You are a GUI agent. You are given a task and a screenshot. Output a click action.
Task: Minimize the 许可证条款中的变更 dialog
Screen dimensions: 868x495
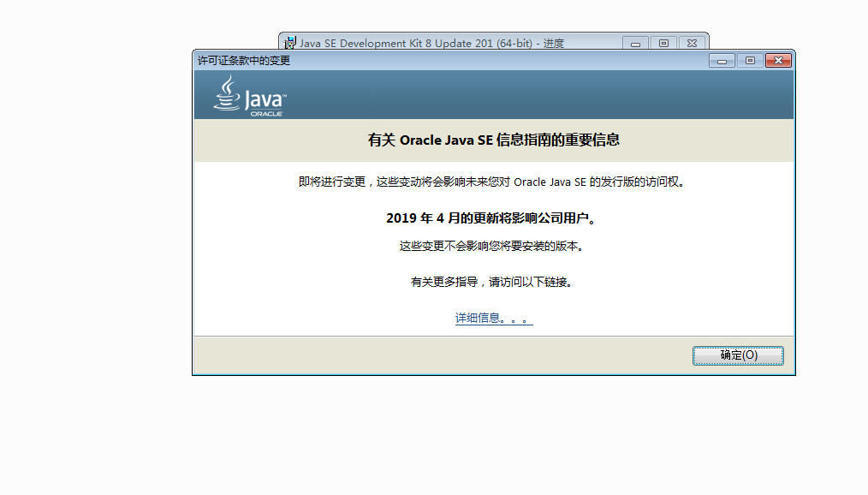[722, 60]
